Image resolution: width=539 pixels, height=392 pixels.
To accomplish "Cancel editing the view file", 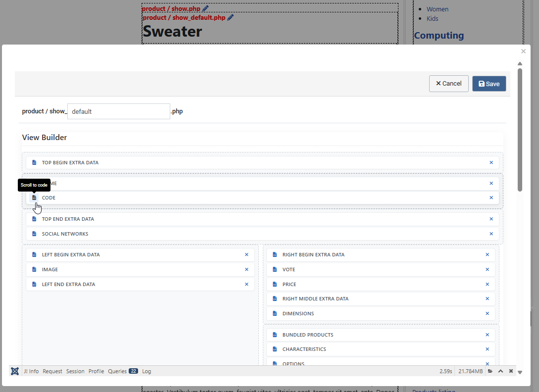I will (x=448, y=84).
